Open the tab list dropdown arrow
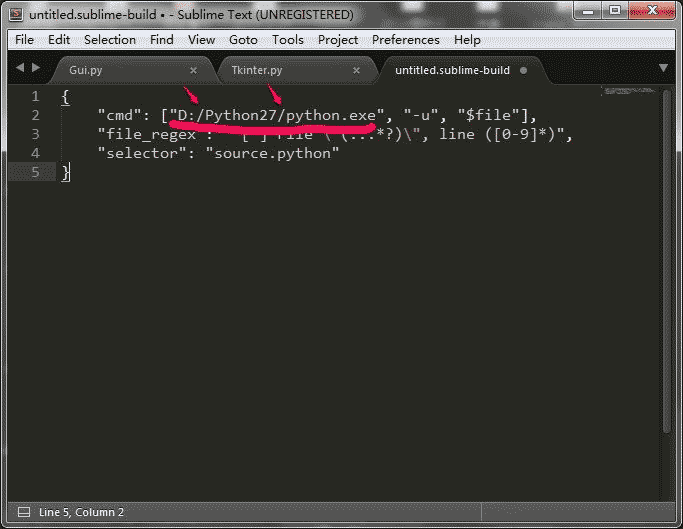This screenshot has height=529, width=683. (663, 68)
